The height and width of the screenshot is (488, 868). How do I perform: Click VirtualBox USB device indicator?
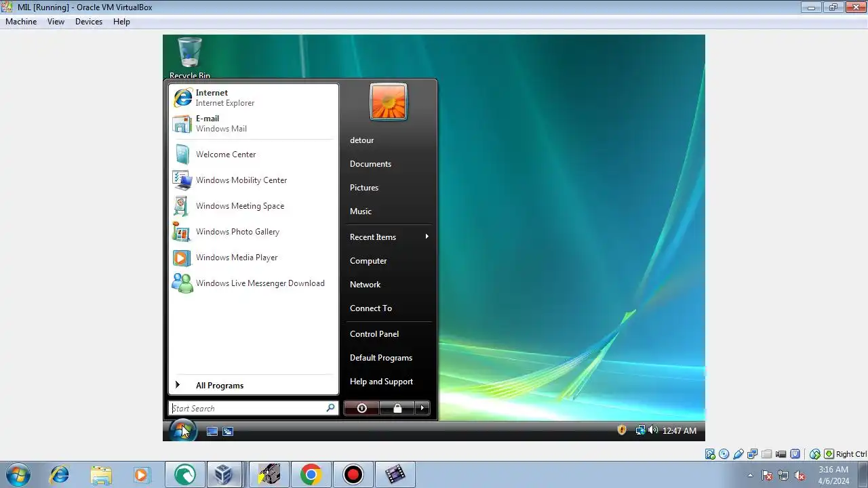[x=738, y=454]
